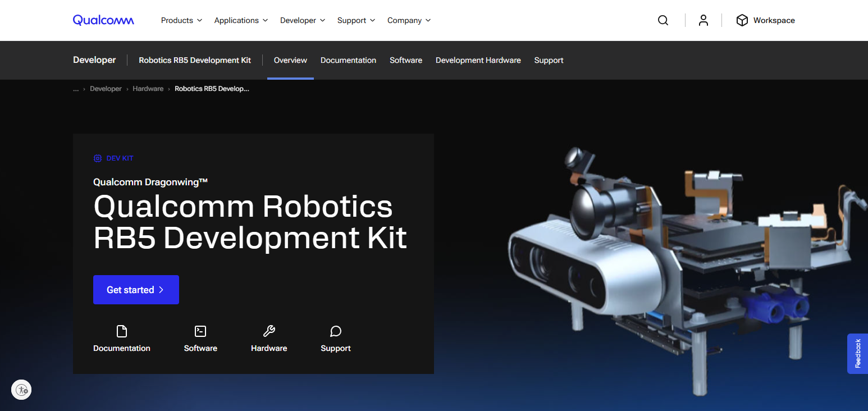
Task: Open the Feedback side button
Action: [857, 354]
